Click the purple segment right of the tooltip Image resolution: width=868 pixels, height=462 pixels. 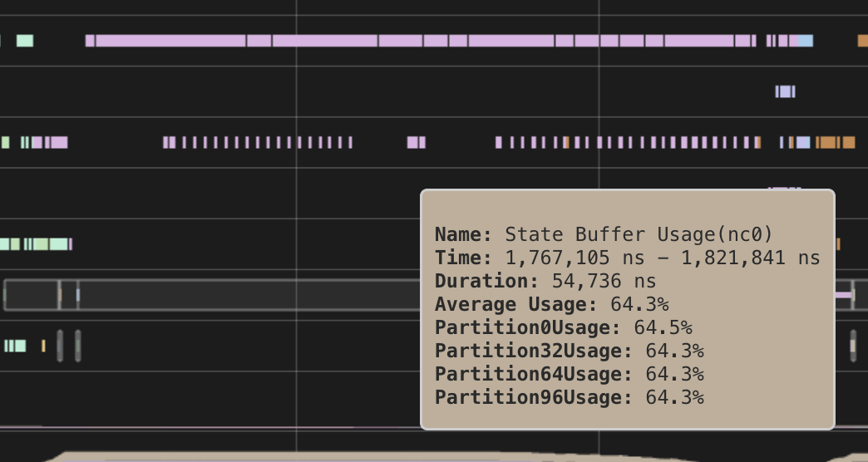tap(843, 295)
